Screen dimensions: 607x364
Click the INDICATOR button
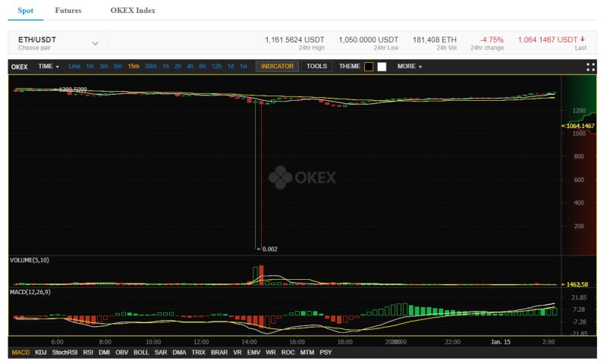277,67
